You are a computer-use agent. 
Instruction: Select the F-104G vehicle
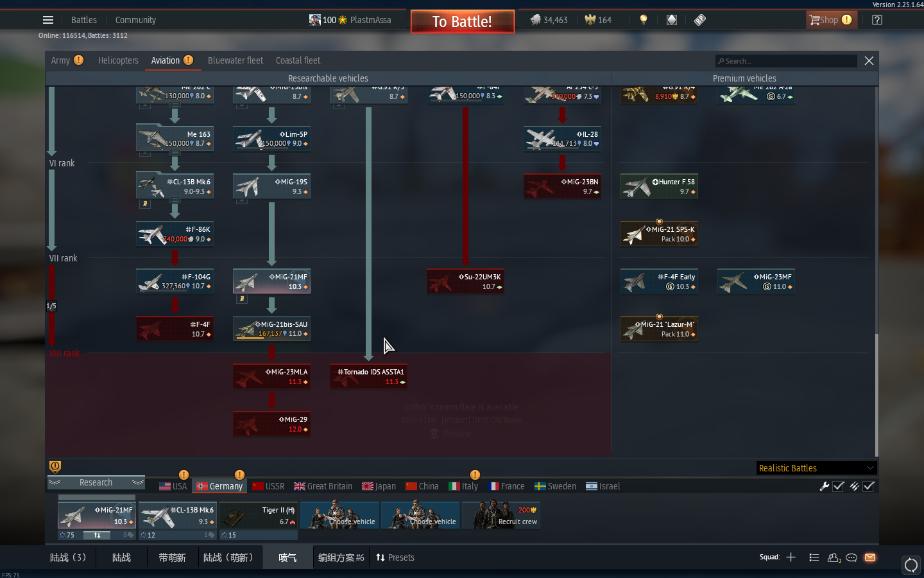175,281
